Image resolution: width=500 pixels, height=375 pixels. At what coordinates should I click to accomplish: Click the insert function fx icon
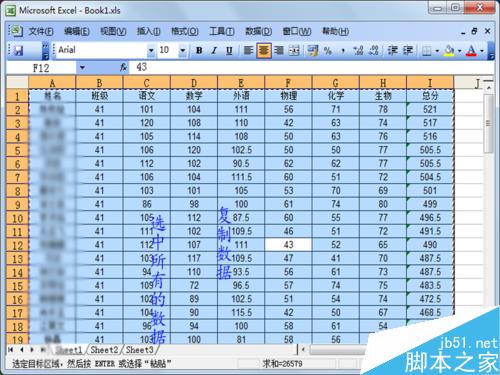(x=123, y=68)
